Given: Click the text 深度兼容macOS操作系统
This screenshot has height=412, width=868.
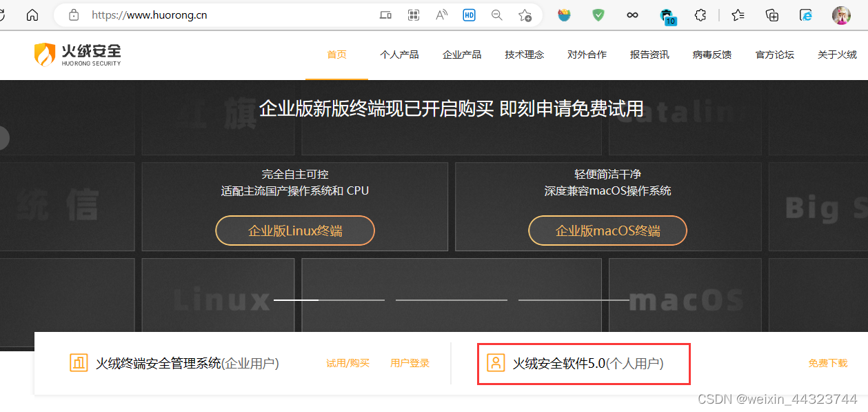Looking at the screenshot, I should point(608,190).
